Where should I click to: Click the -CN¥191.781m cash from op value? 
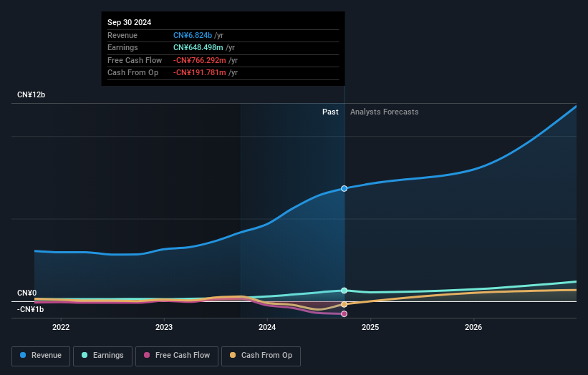click(200, 73)
